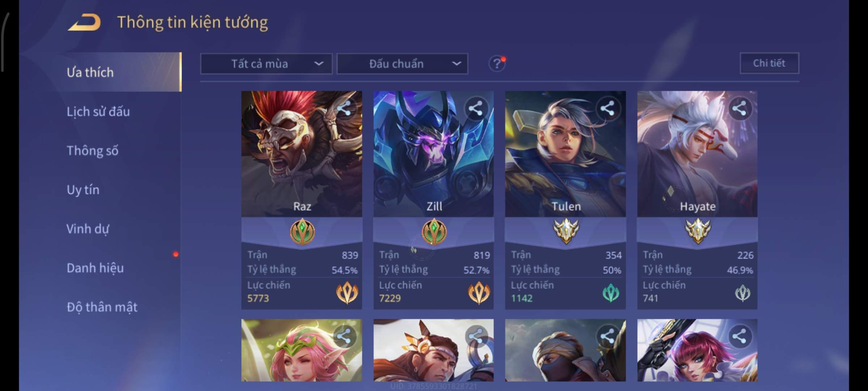Tap share icon on Zill card
Image resolution: width=868 pixels, height=391 pixels.
click(x=475, y=108)
